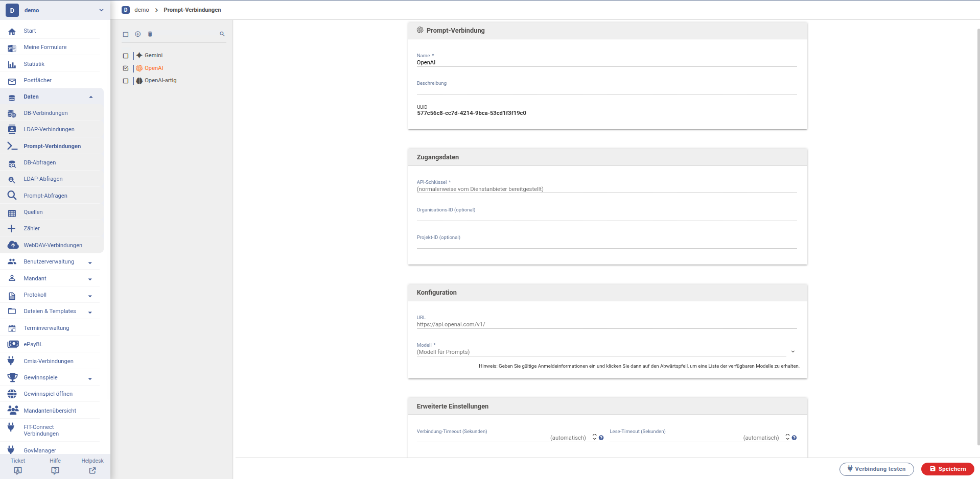The height and width of the screenshot is (479, 980).
Task: Click the red Speichern button
Action: coord(947,469)
